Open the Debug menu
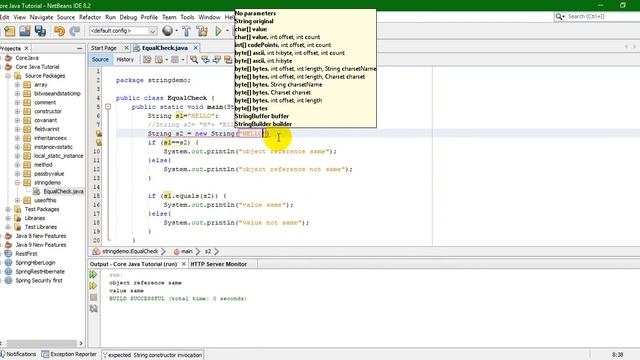The width and height of the screenshot is (640, 360). pos(128,17)
